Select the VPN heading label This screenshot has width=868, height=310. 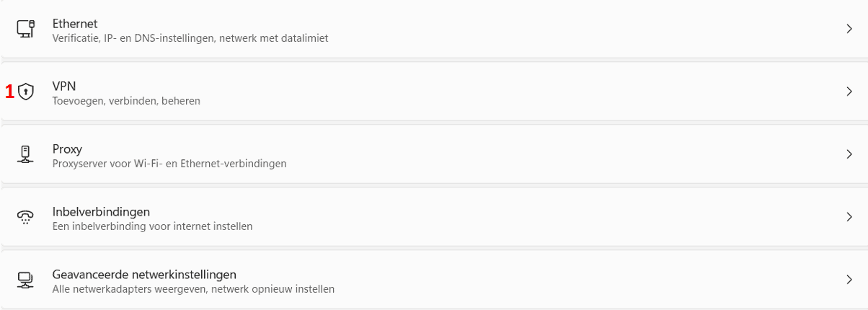pos(64,87)
